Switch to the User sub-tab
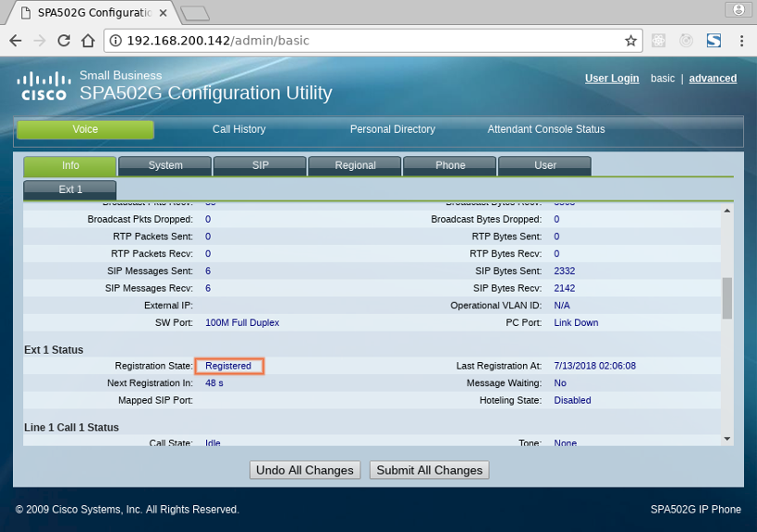 544,165
